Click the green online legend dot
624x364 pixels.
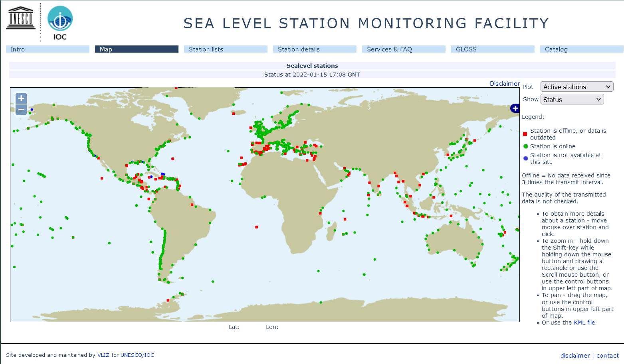[526, 146]
